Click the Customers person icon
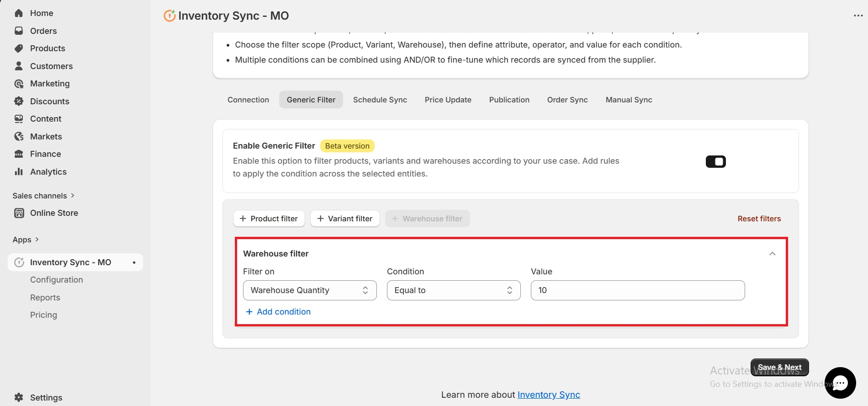Viewport: 868px width, 406px height. 19,66
